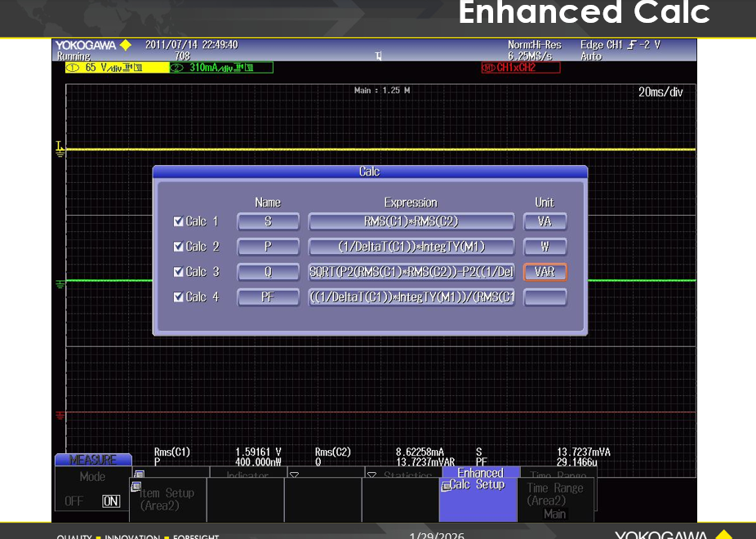Uncheck the Calc 1 checkbox
756x539 pixels.
coord(179,221)
